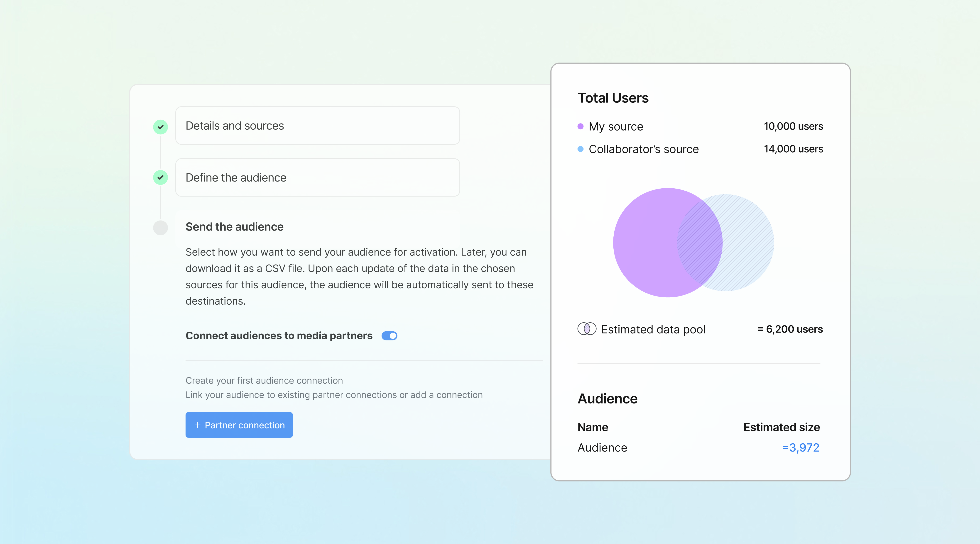The height and width of the screenshot is (544, 980).
Task: Enable the activation toggle next to media partners label
Action: [389, 336]
